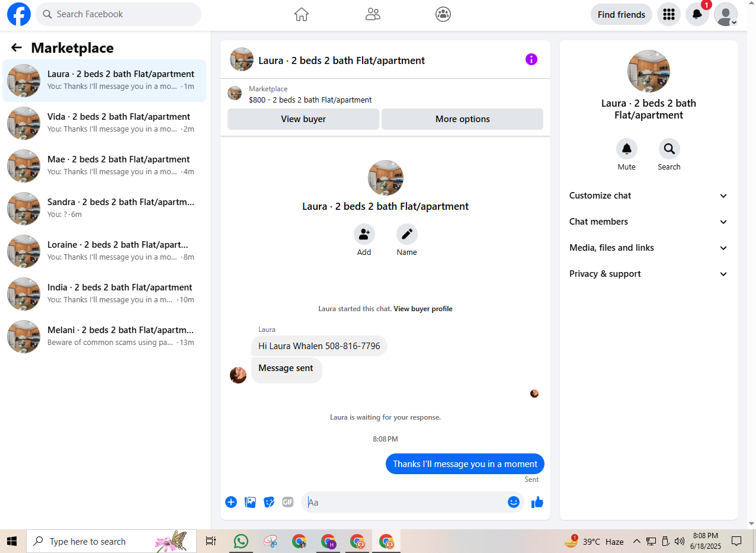Expand Media, files and links section

(x=649, y=248)
